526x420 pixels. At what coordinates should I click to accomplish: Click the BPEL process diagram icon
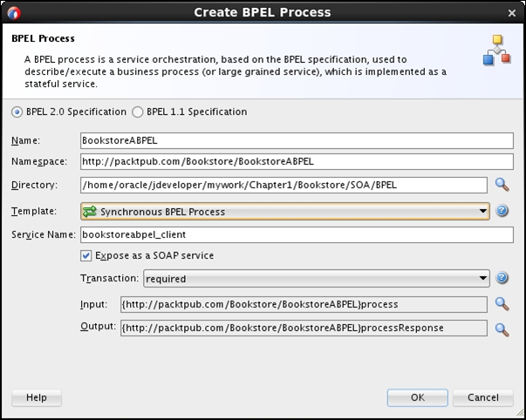pyautogui.click(x=497, y=50)
